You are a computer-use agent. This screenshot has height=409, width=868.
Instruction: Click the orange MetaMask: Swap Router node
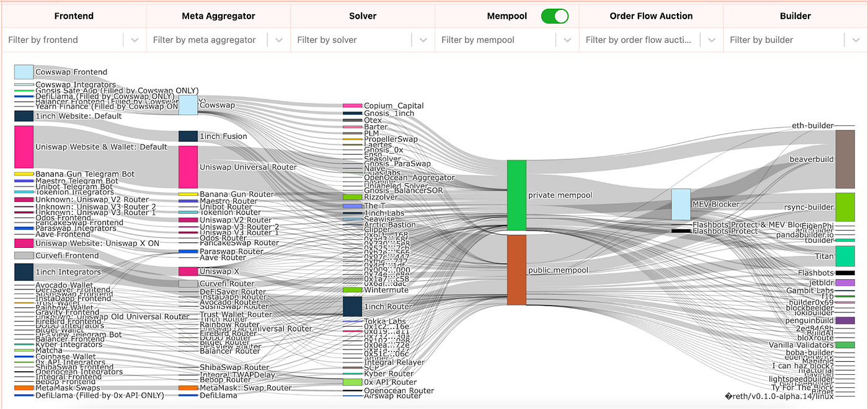188,388
